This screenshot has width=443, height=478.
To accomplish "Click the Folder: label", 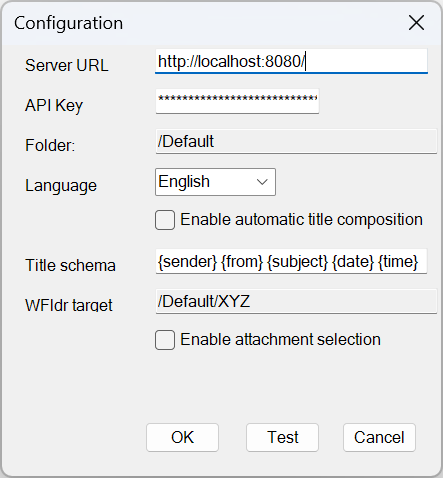I will tap(50, 145).
